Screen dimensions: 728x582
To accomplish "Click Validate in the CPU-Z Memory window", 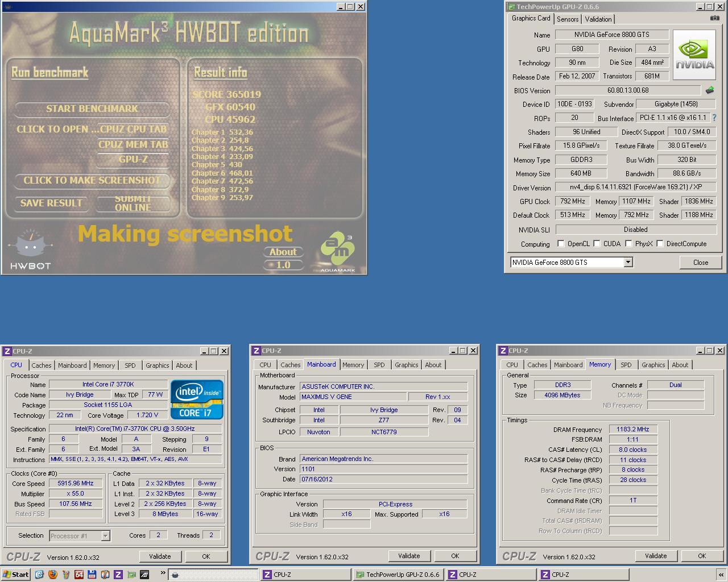I will pyautogui.click(x=656, y=556).
